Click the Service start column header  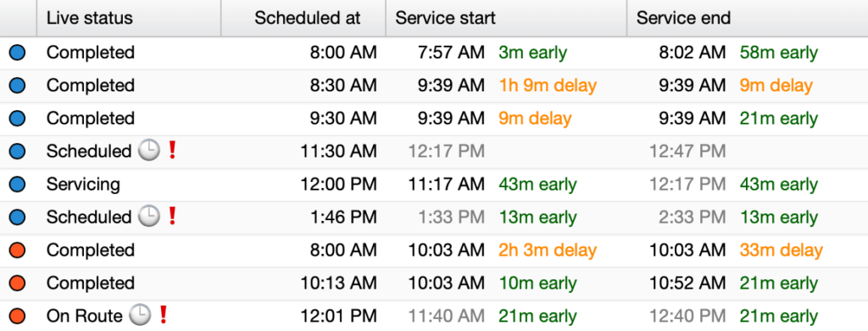click(506, 18)
